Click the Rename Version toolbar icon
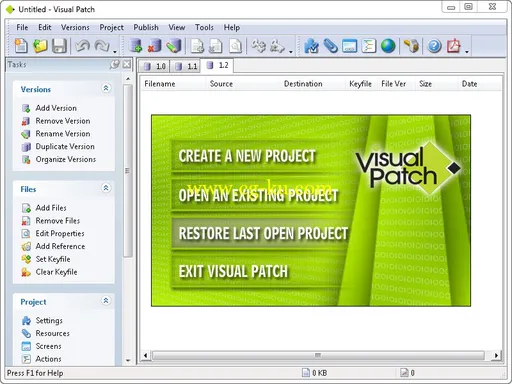The width and height of the screenshot is (512, 384). (x=174, y=46)
